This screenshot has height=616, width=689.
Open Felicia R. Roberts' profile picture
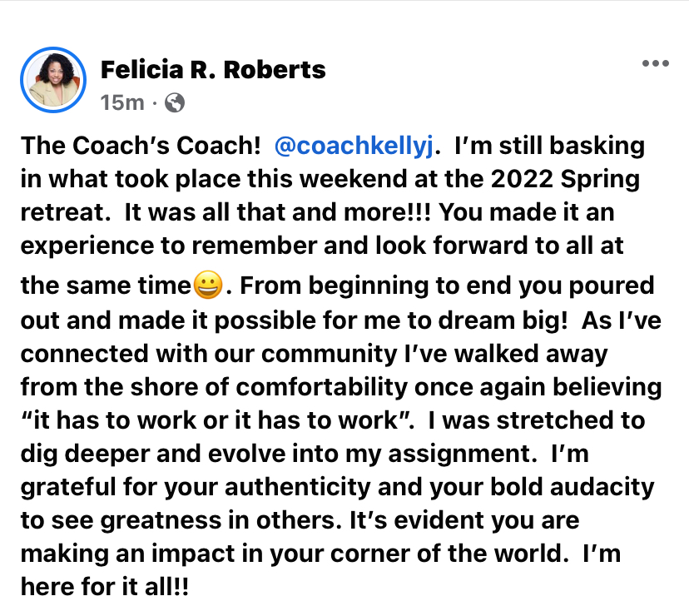click(x=53, y=80)
